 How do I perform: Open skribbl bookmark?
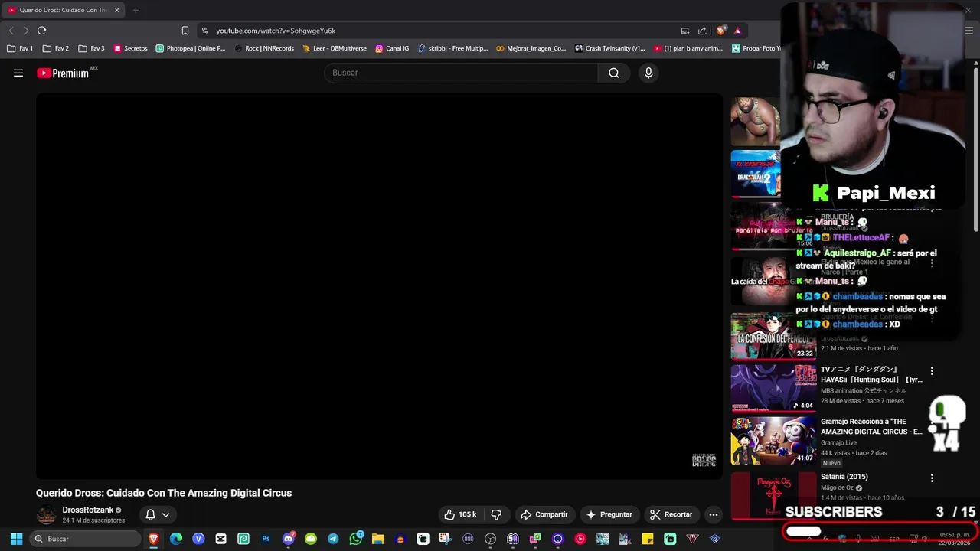pos(452,48)
